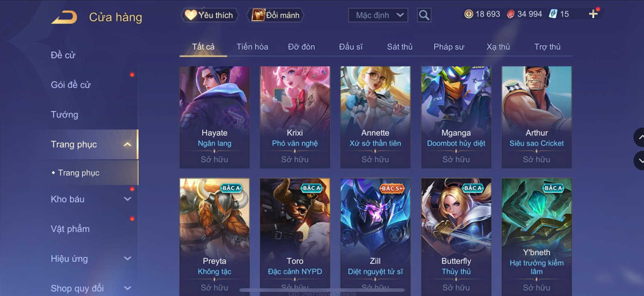Viewport: 644px width, 296px height.
Task: Collapse the Trang phục sidebar section
Action: [127, 144]
